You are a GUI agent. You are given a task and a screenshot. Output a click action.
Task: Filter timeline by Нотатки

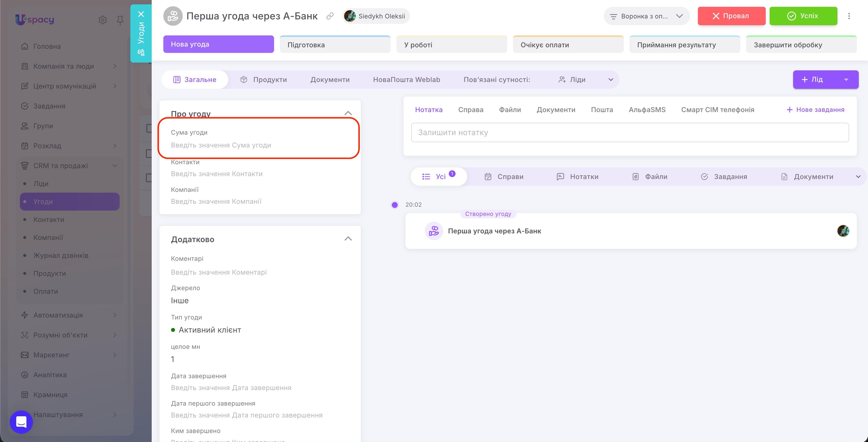[577, 176]
